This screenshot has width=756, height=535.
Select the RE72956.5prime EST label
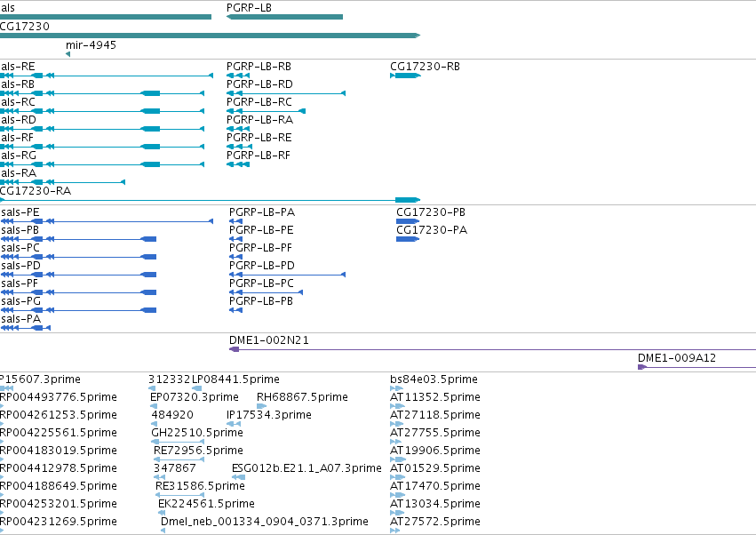[x=198, y=451]
